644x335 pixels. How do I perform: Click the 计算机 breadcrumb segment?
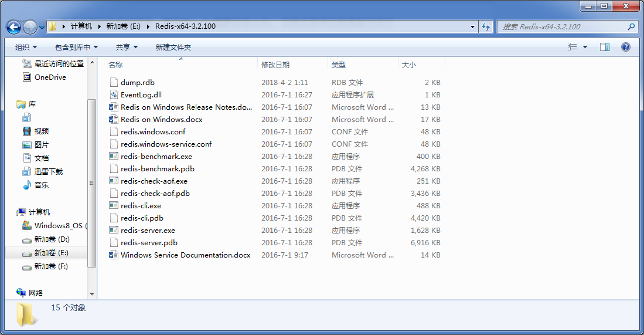[x=81, y=26]
